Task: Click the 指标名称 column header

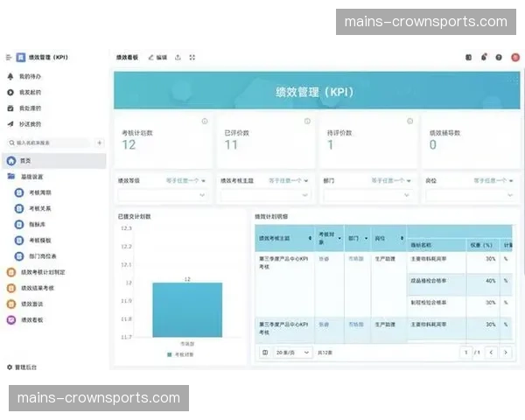Action: 437,246
